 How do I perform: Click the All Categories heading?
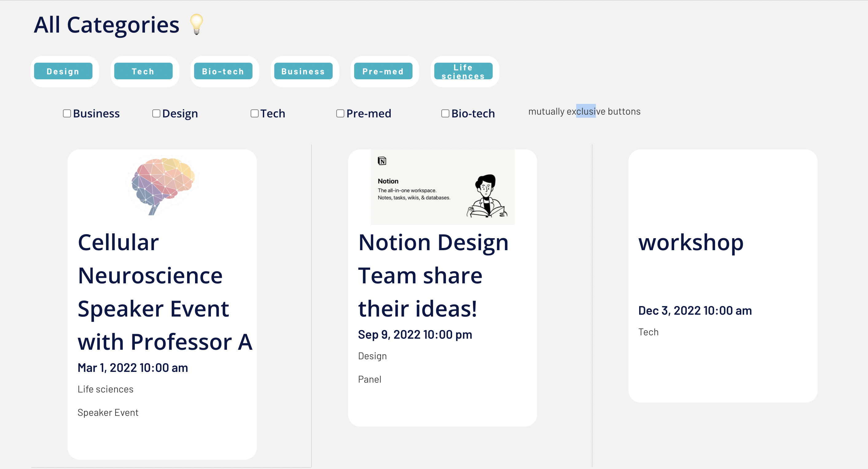[107, 25]
